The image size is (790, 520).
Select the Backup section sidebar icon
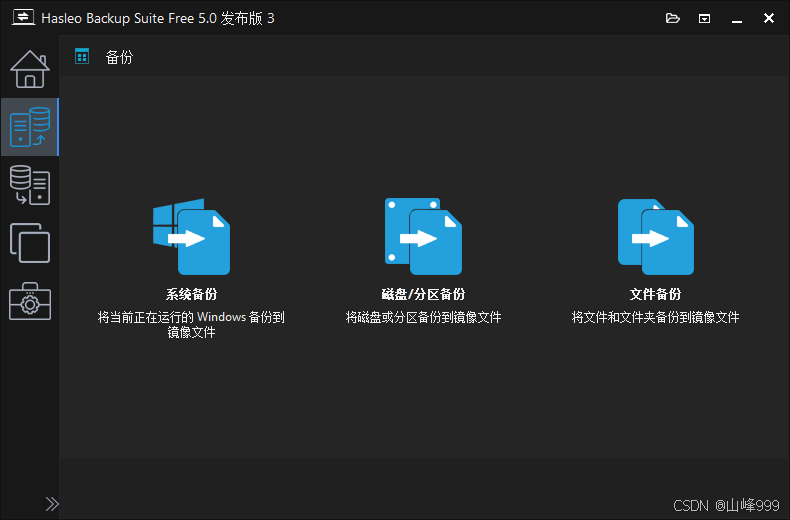(30, 127)
